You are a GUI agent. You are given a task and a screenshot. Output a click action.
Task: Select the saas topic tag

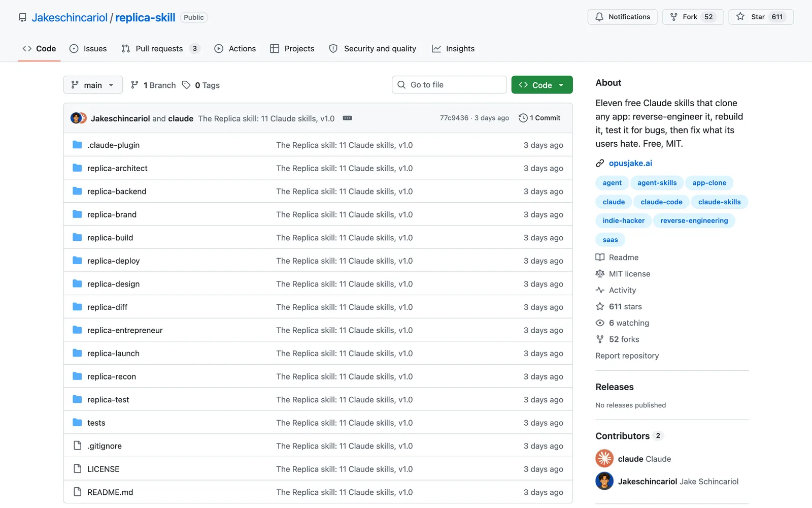click(611, 240)
